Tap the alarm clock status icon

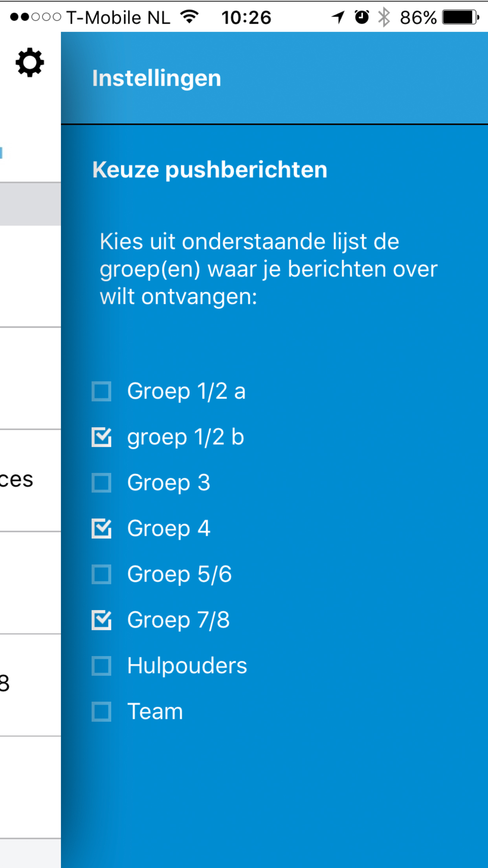tap(362, 17)
